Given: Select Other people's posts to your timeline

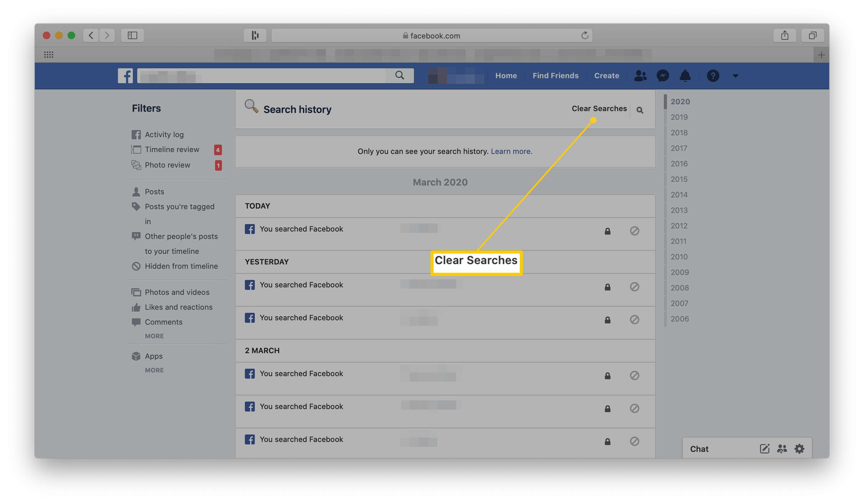Looking at the screenshot, I should coord(181,244).
